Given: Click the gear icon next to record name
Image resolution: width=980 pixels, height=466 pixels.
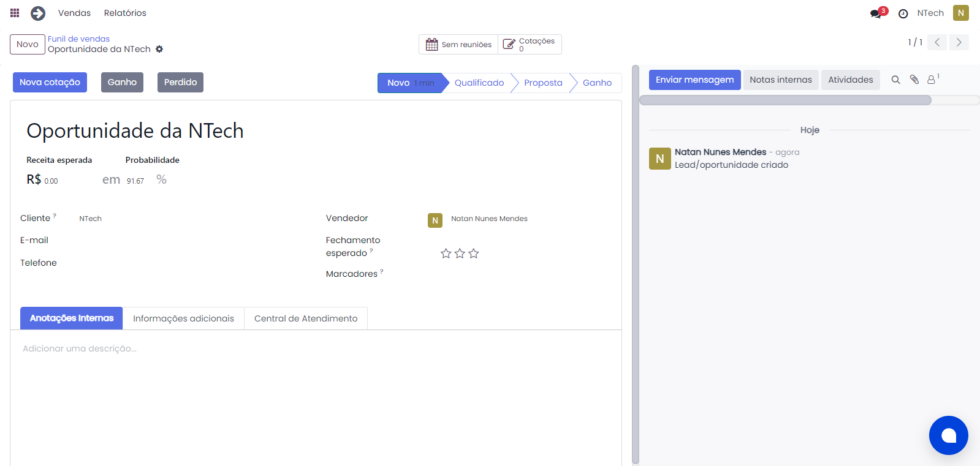Looking at the screenshot, I should 159,49.
